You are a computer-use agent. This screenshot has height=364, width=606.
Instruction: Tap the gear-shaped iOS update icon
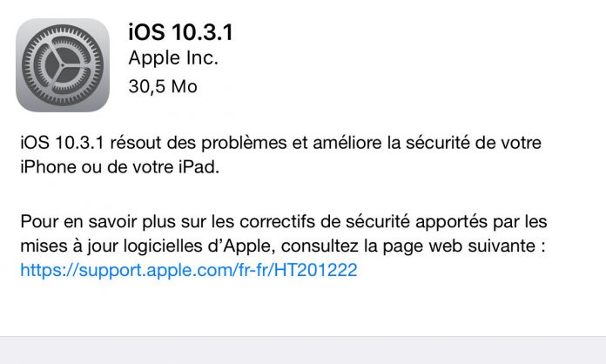[63, 65]
